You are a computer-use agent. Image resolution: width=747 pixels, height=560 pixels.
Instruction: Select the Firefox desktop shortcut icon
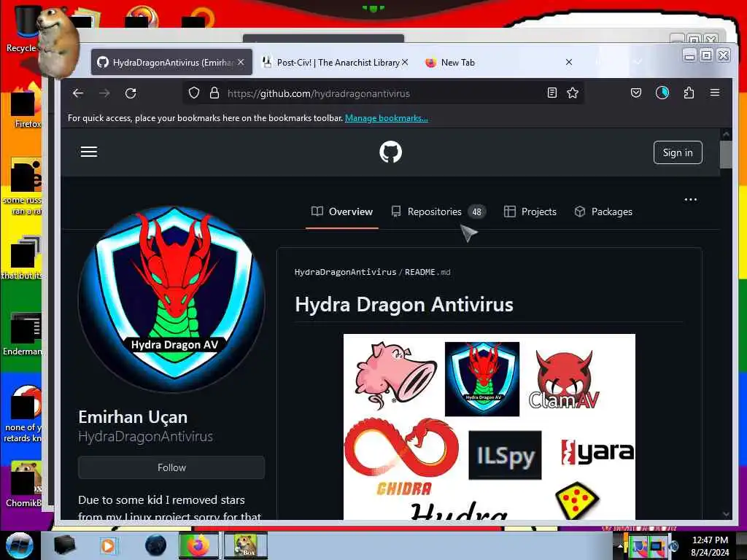coord(27,106)
